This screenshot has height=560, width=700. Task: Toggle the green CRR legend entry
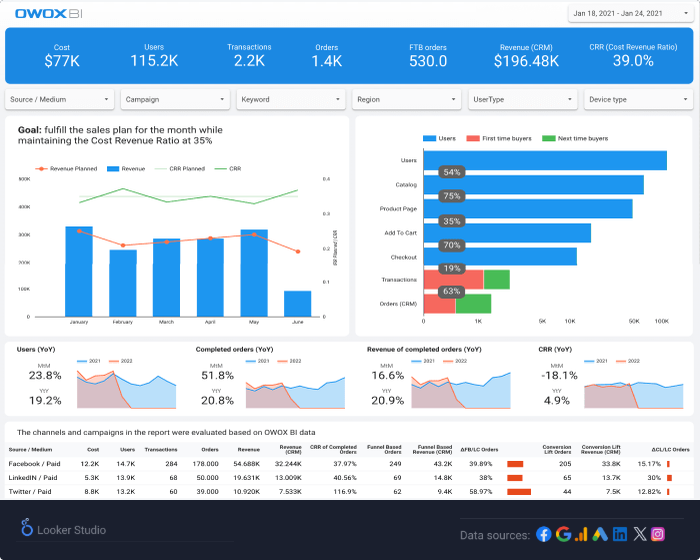point(228,168)
